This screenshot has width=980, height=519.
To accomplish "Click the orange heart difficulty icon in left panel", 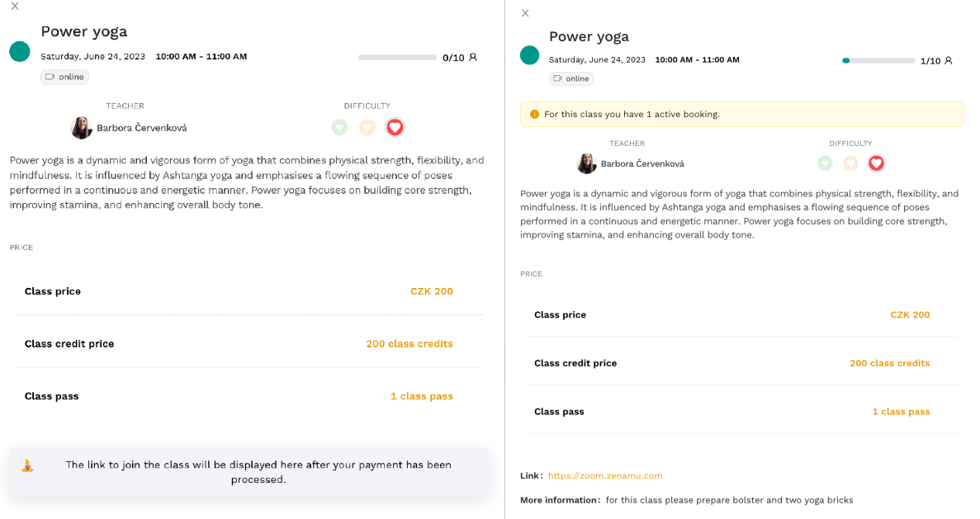I will coord(367,127).
